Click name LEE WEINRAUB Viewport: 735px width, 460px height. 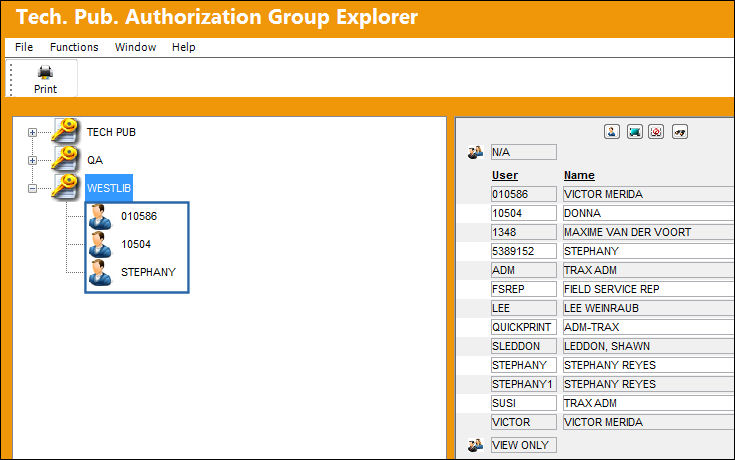649,308
